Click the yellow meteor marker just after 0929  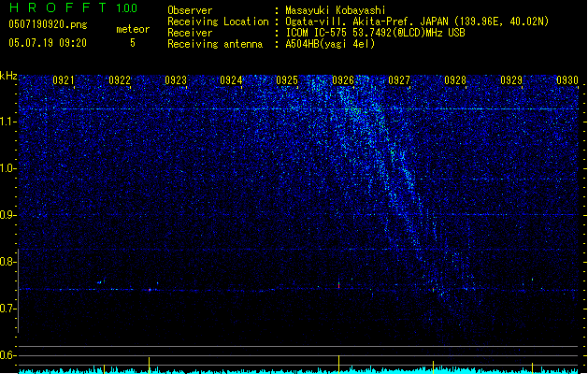532,367
